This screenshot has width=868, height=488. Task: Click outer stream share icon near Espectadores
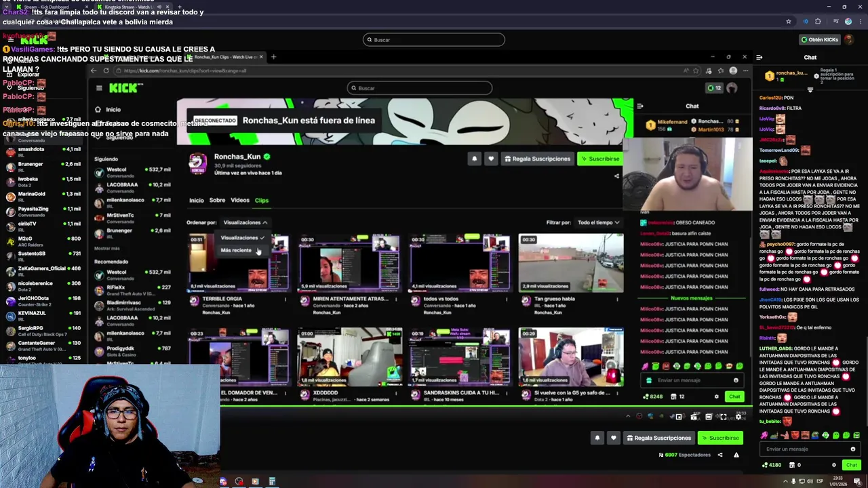(720, 455)
